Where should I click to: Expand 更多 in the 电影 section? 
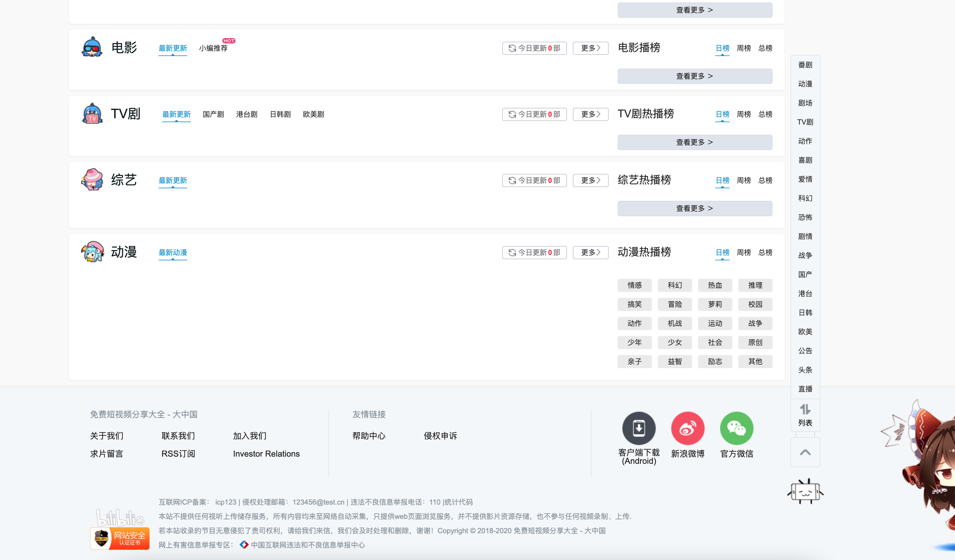590,48
